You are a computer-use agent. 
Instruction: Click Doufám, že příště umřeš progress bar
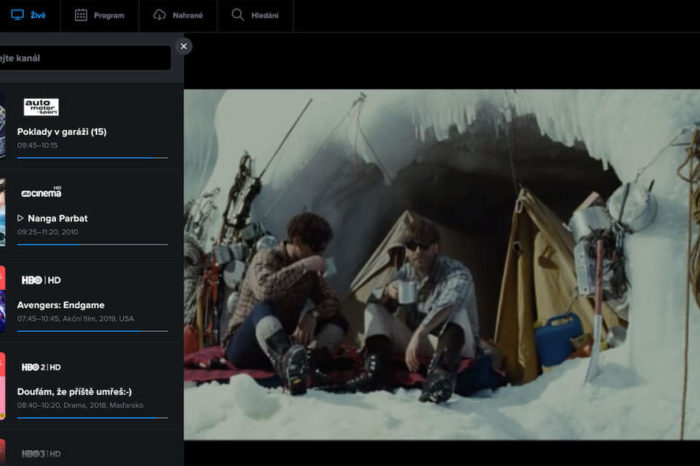coord(92,418)
